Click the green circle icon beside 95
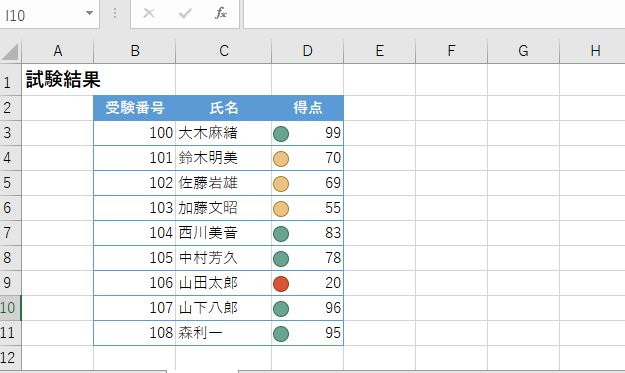 coord(281,334)
